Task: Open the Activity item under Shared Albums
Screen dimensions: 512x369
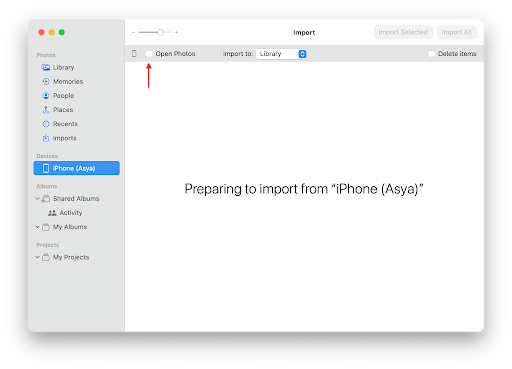Action: coord(71,213)
